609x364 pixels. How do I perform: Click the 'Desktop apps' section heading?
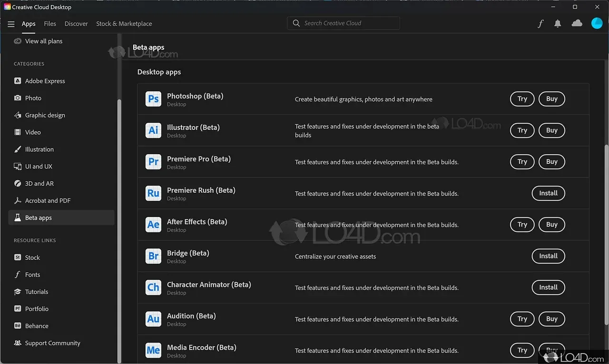click(x=159, y=72)
